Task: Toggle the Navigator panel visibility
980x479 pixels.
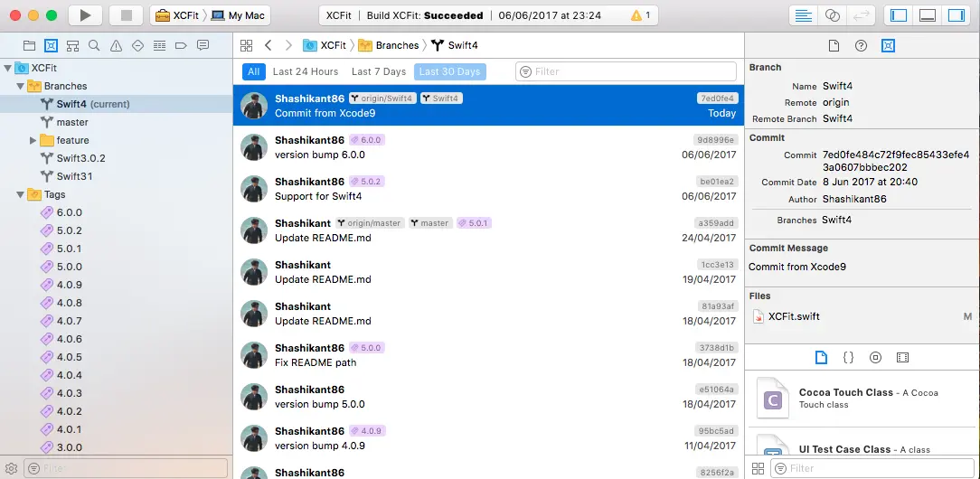Action: tap(899, 15)
